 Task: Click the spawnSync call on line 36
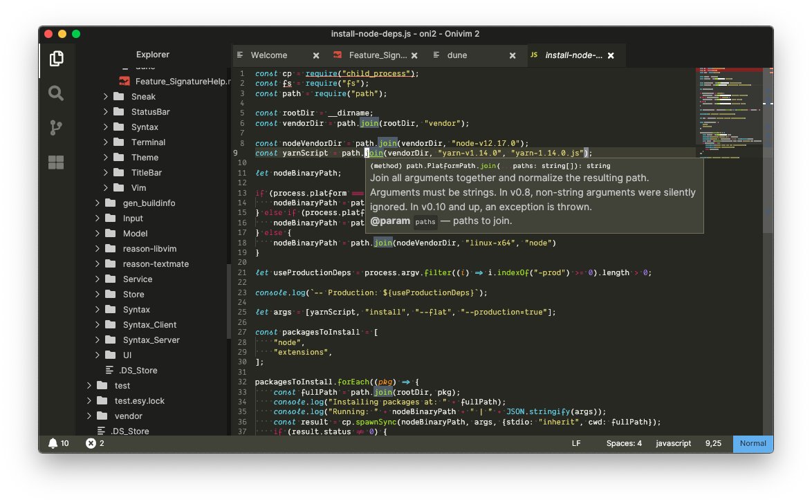[376, 422]
